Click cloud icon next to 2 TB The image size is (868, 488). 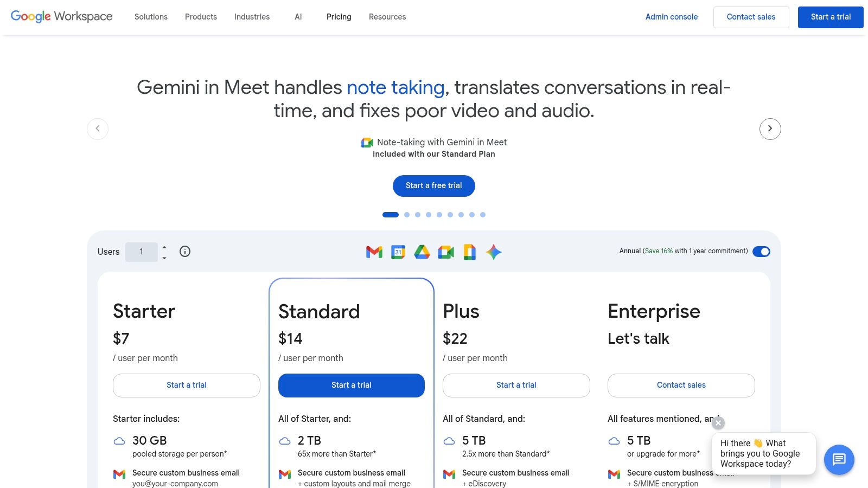click(285, 441)
